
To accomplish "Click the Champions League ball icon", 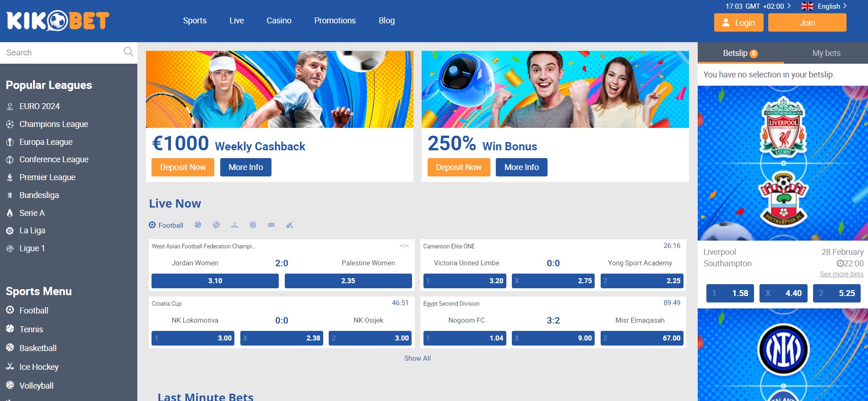I will (x=10, y=124).
